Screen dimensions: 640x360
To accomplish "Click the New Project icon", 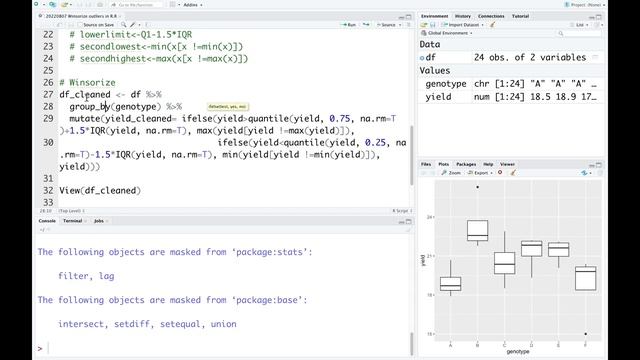I will pyautogui.click(x=52, y=4).
